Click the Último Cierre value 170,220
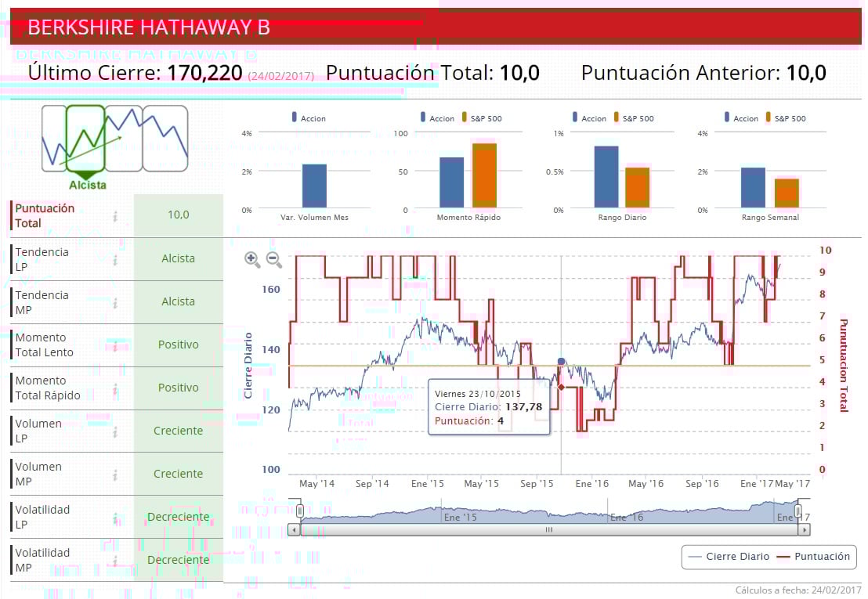 pyautogui.click(x=204, y=73)
